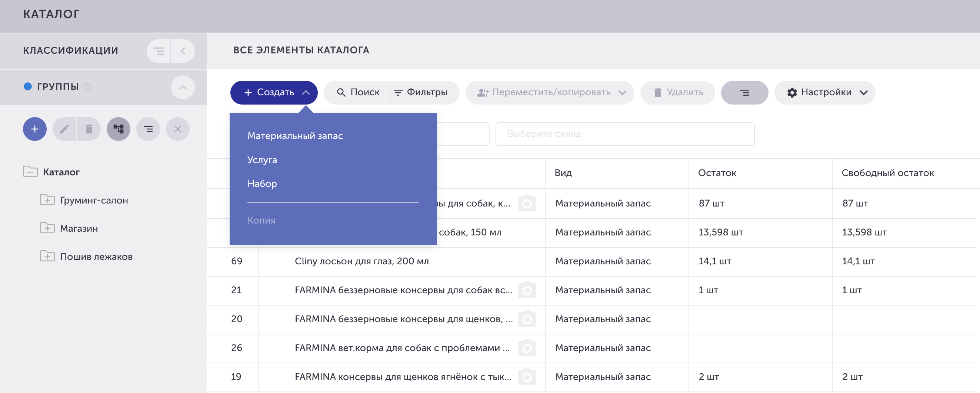
Task: Select Материальный запас in create menu
Action: pos(295,136)
